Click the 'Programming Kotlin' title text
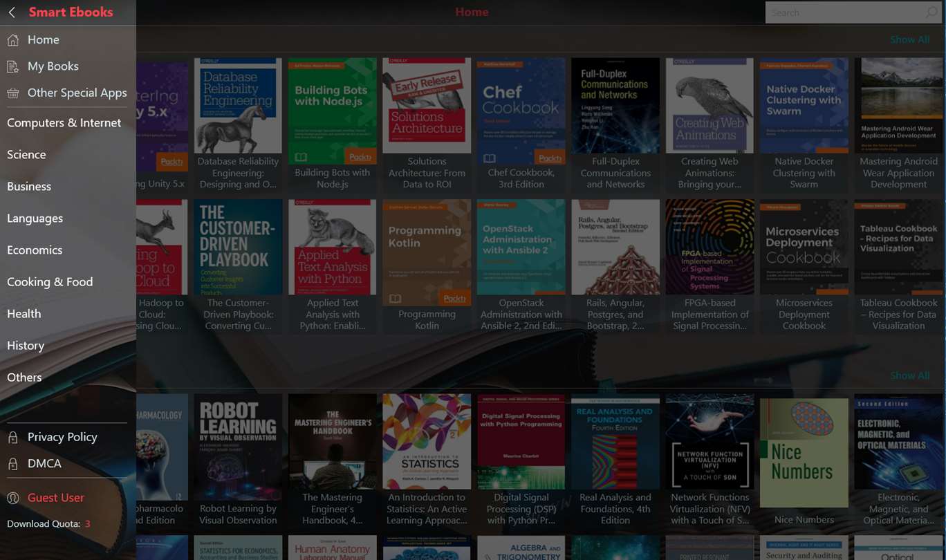The height and width of the screenshot is (560, 946). point(427,320)
